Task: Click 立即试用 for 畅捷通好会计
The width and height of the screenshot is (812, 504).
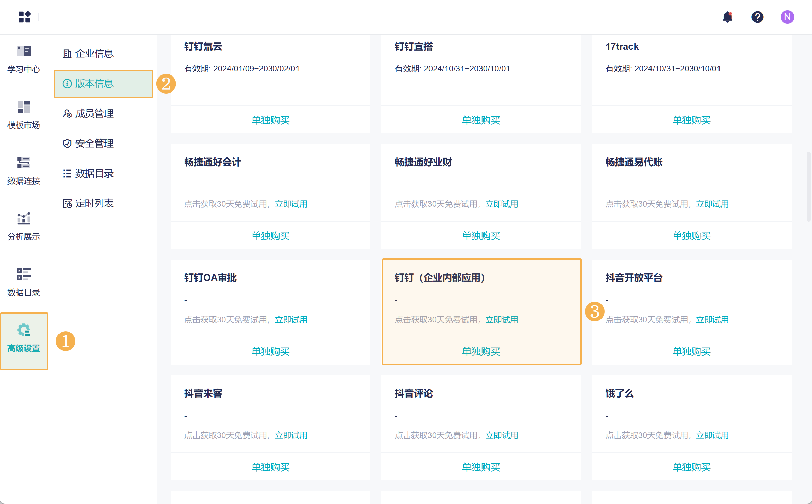Action: 291,204
